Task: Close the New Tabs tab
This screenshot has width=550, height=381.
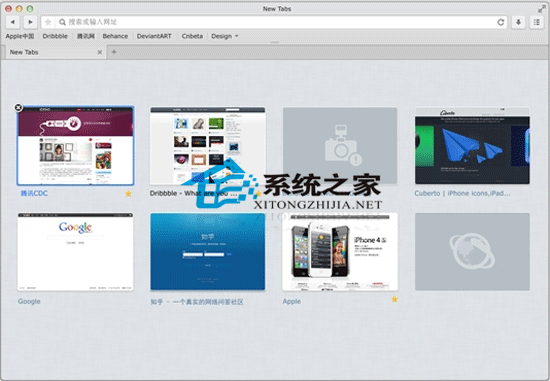Action: point(100,52)
